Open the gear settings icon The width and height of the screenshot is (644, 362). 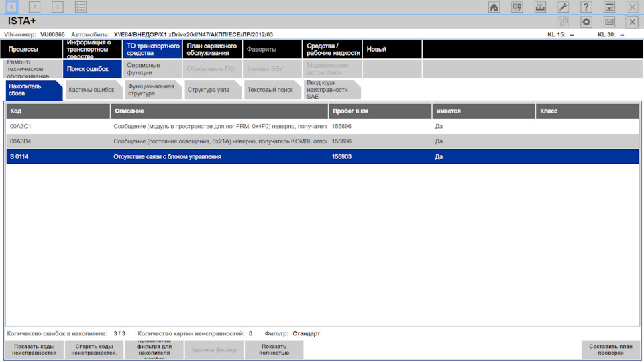pos(586,21)
